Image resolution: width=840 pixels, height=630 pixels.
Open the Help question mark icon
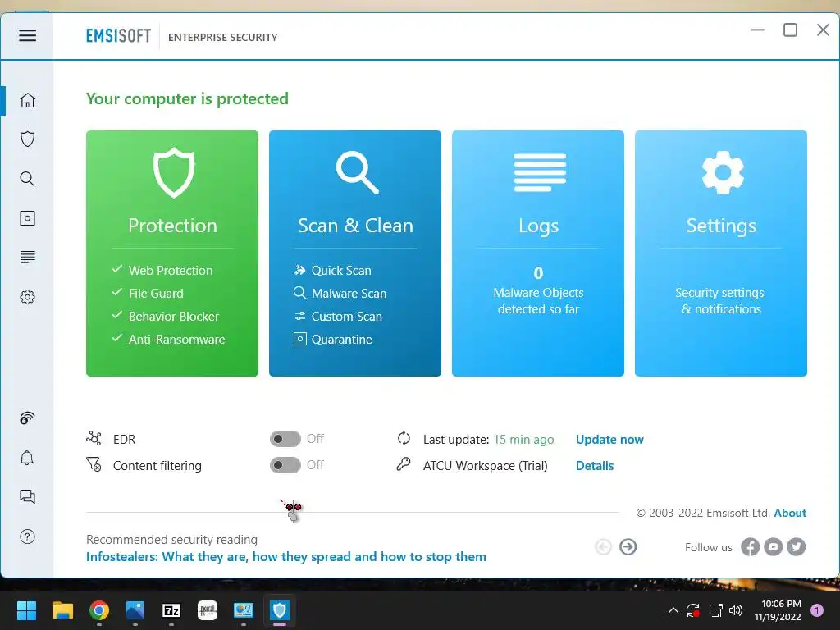point(27,536)
